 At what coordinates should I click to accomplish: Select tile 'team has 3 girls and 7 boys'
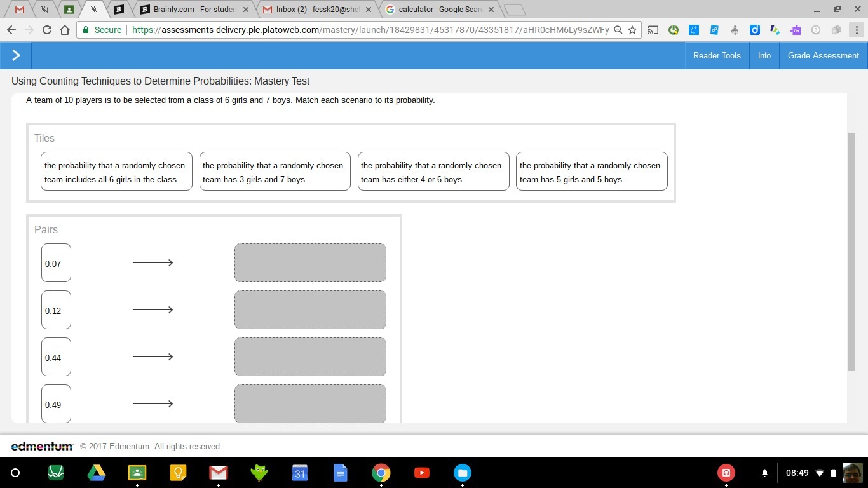275,172
